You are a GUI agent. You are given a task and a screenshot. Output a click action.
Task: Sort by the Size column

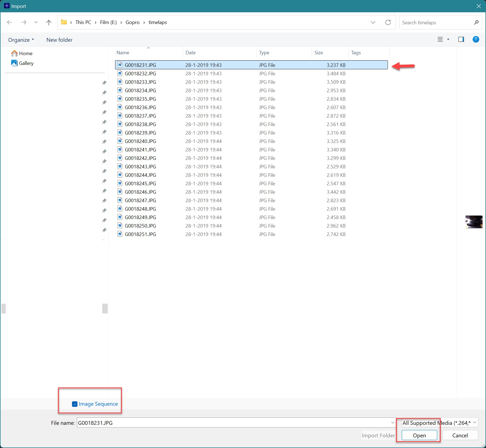click(x=330, y=52)
